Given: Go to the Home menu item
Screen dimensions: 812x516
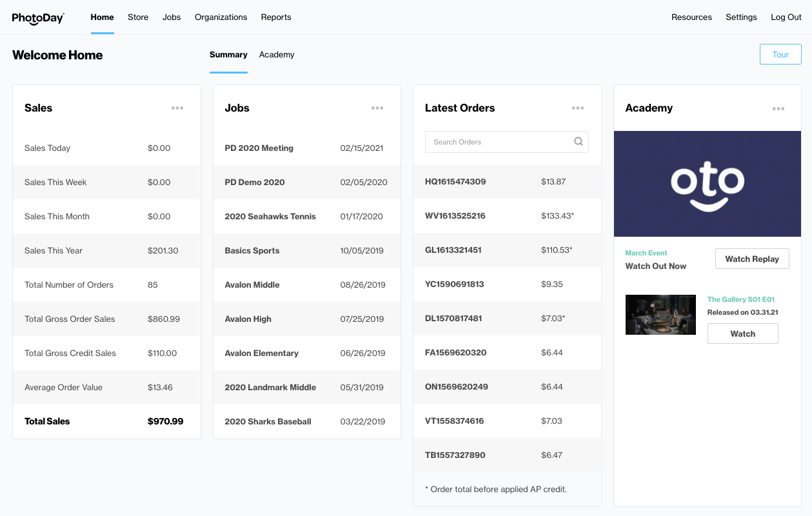Looking at the screenshot, I should [103, 17].
